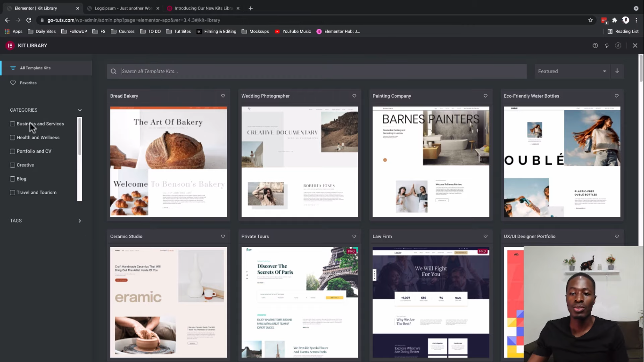Bookmark this page with star icon

590,20
